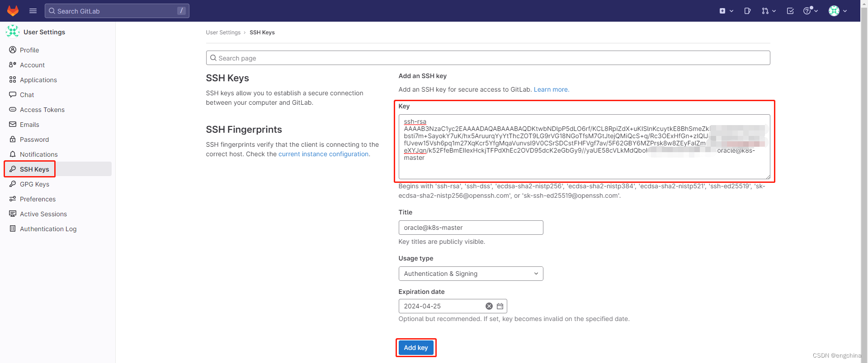Click the Chat bubble icon
The height and width of the screenshot is (363, 868).
point(13,94)
